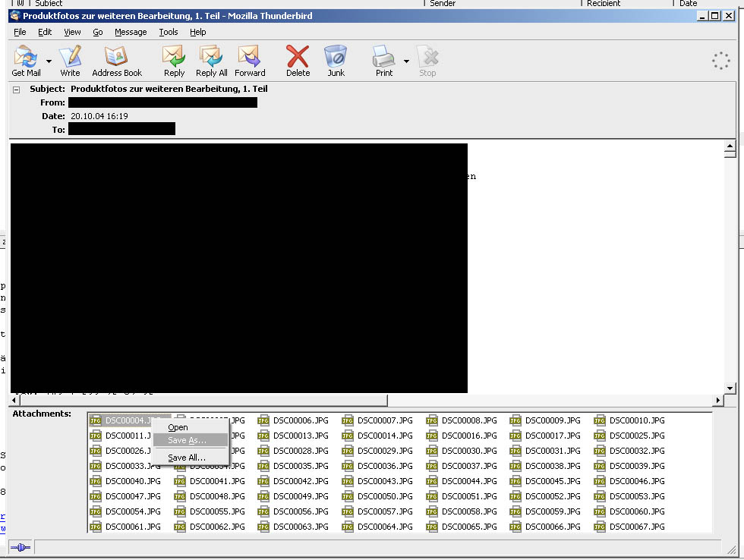This screenshot has height=560, width=744.
Task: Open the View menu
Action: pos(72,32)
